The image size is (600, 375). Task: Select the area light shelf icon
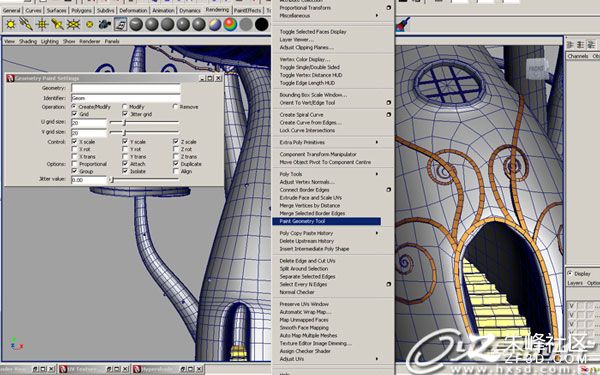(73, 24)
